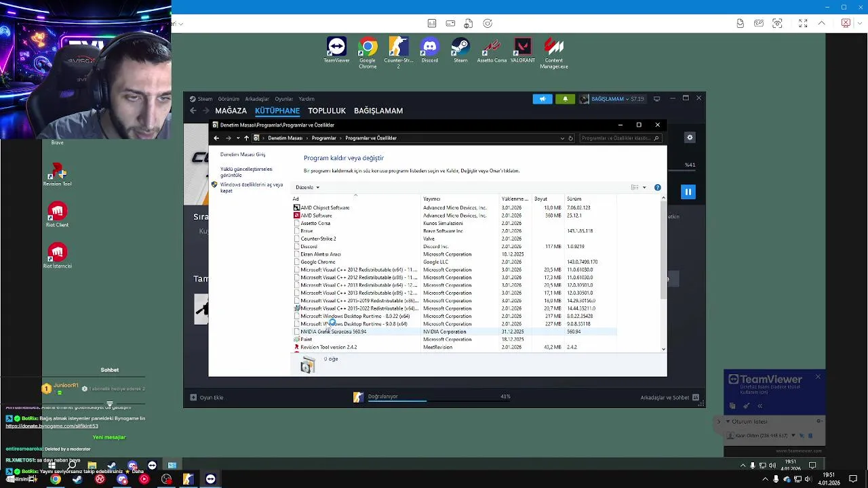Select the Google Chrome program row
The width and height of the screenshot is (868, 488).
[x=454, y=262]
